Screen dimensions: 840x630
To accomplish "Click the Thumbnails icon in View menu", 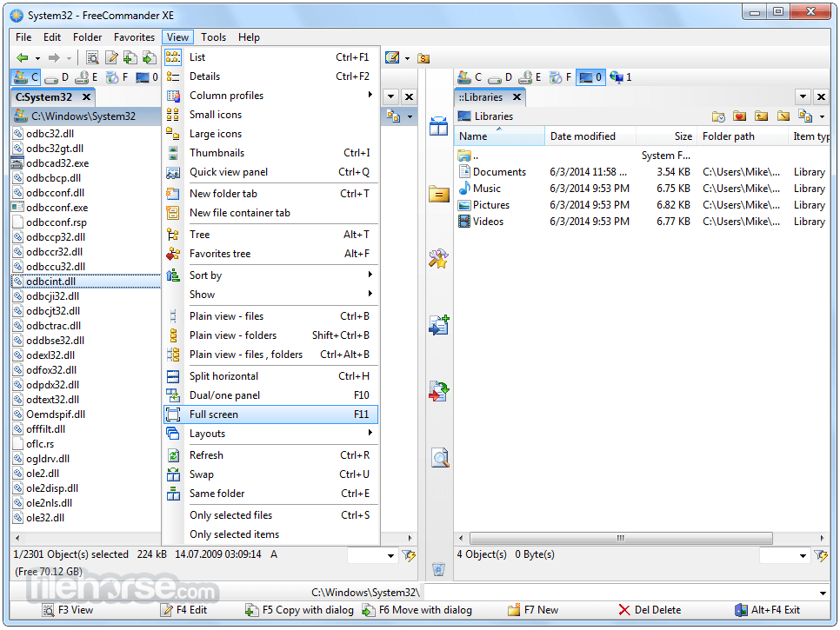I will tap(173, 153).
